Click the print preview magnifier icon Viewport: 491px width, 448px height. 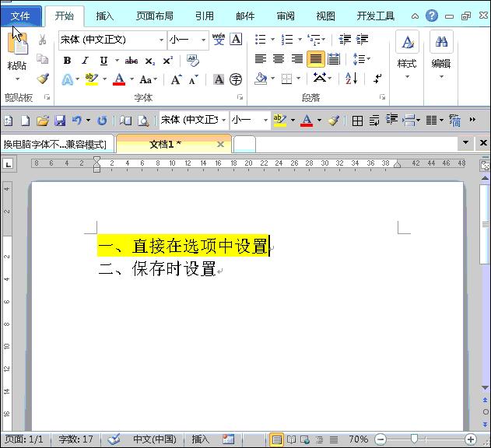pyautogui.click(x=143, y=121)
